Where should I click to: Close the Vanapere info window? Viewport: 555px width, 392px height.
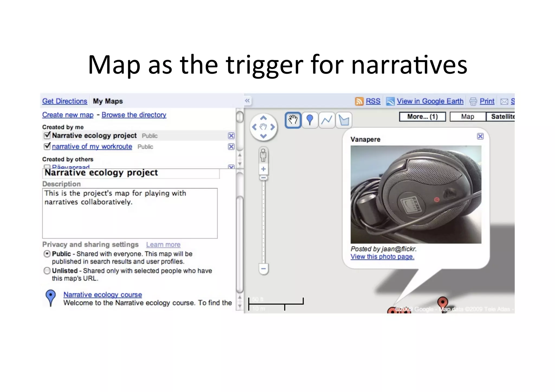pos(480,136)
